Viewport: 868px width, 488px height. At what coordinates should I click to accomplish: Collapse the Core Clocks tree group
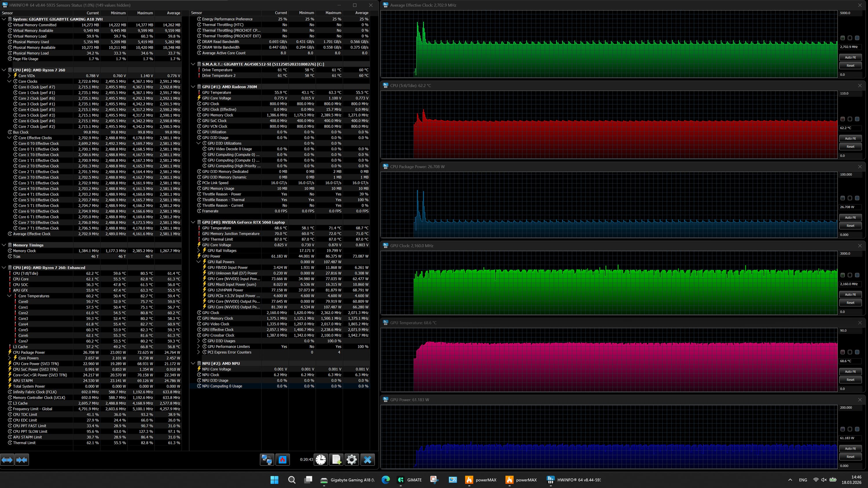coord(10,81)
